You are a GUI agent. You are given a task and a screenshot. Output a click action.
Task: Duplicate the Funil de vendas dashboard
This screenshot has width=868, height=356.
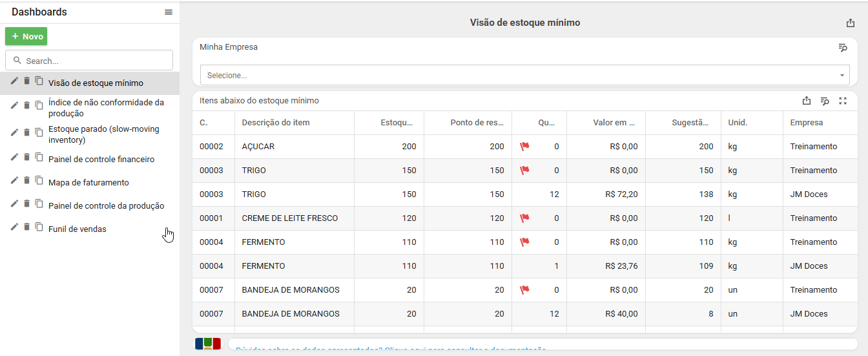pos(39,227)
